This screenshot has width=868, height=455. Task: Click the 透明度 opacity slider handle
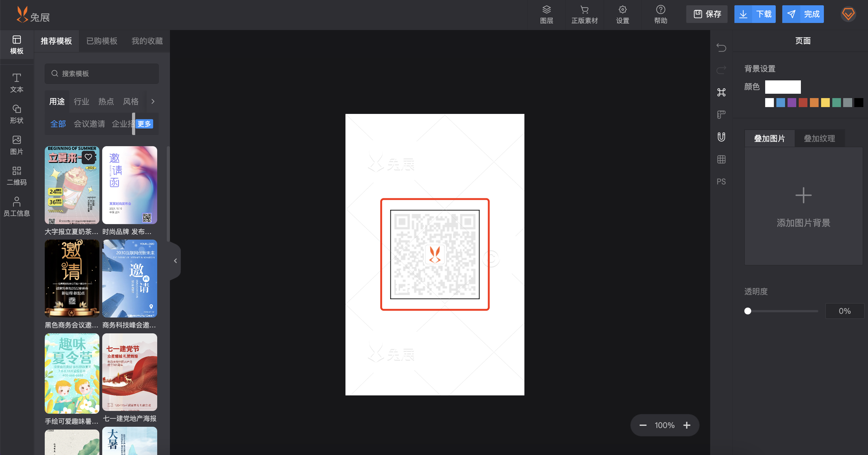[747, 311]
